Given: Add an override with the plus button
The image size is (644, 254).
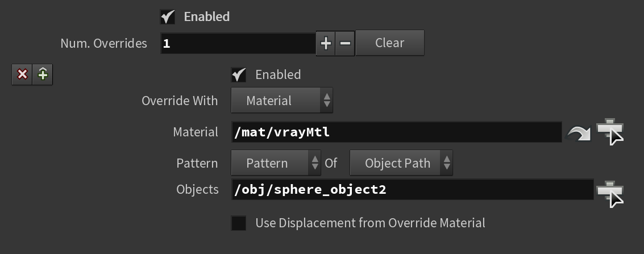Looking at the screenshot, I should coord(326,43).
